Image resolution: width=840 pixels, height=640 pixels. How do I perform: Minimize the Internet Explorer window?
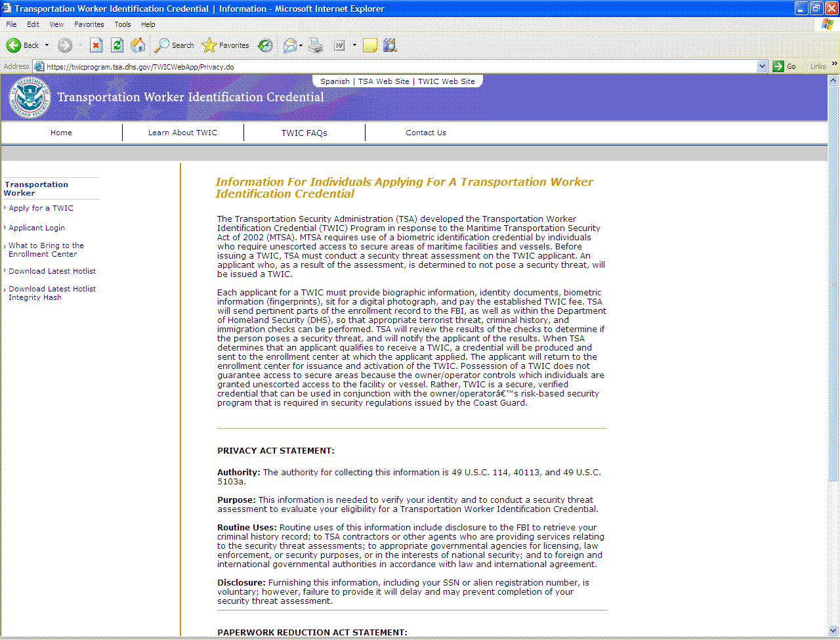(801, 9)
